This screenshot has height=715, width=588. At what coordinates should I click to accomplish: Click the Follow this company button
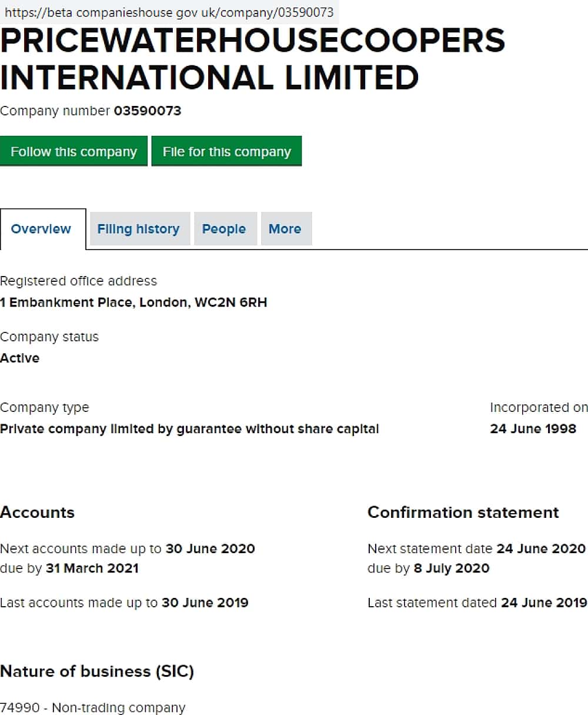pyautogui.click(x=73, y=152)
